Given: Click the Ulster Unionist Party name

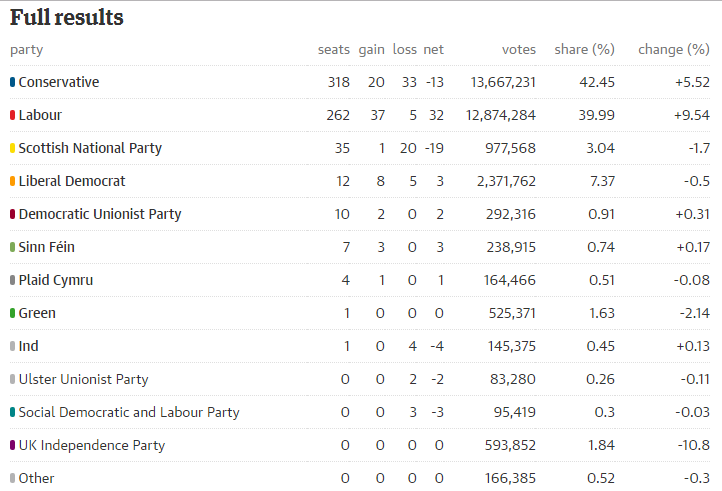Looking at the screenshot, I should coord(83,380).
